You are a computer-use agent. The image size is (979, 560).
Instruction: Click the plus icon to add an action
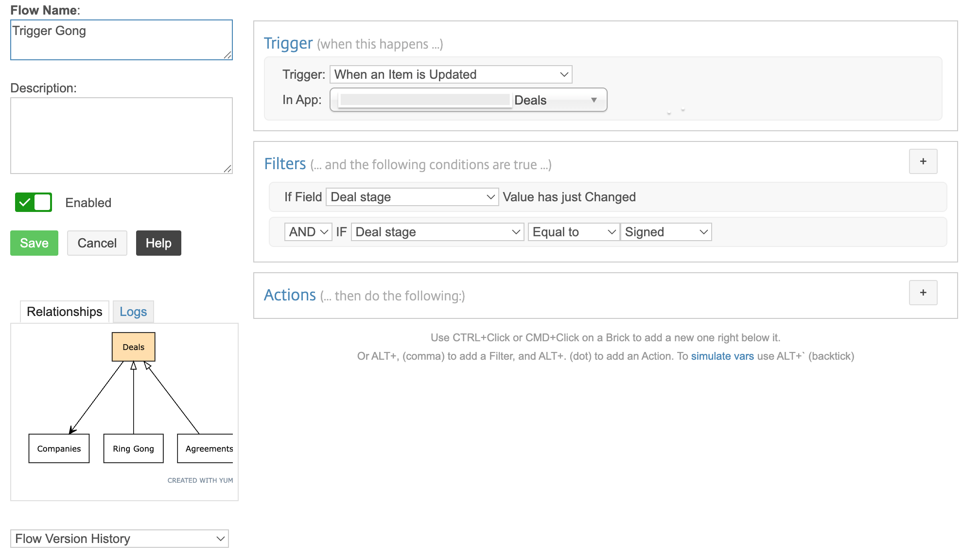coord(923,293)
